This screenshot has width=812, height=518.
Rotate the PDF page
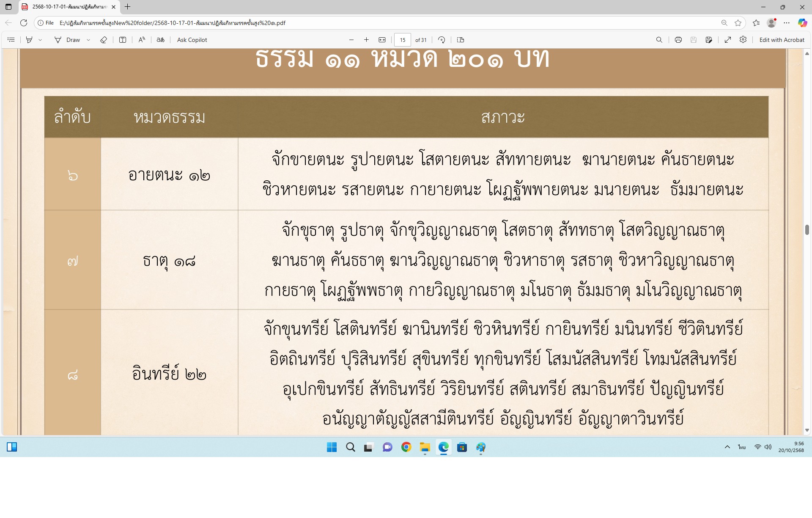pyautogui.click(x=442, y=40)
